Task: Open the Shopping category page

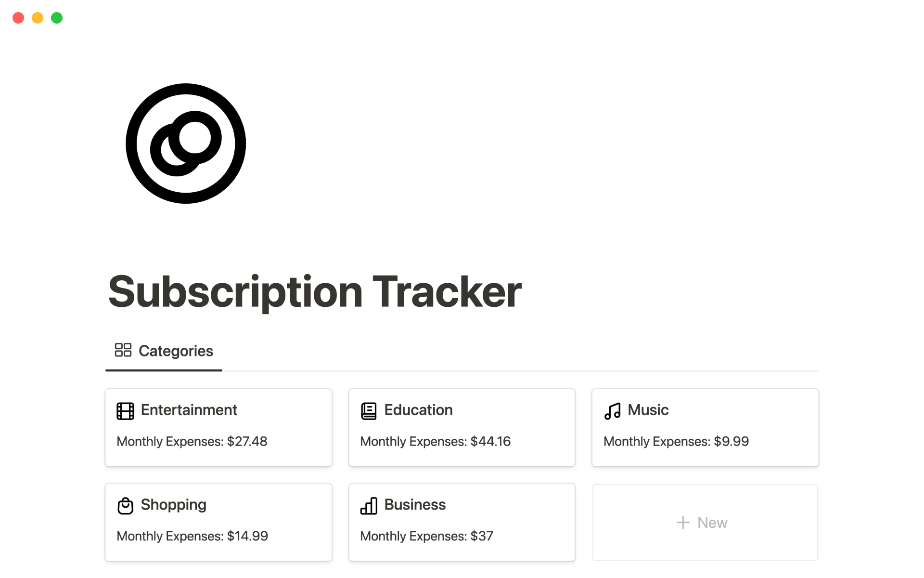Action: coord(173,505)
